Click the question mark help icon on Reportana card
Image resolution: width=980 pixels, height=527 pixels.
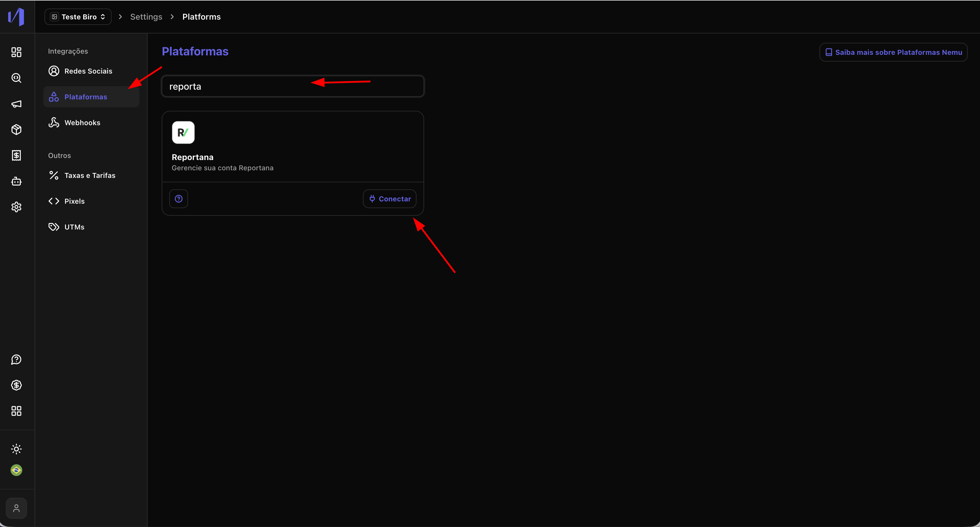pos(178,199)
